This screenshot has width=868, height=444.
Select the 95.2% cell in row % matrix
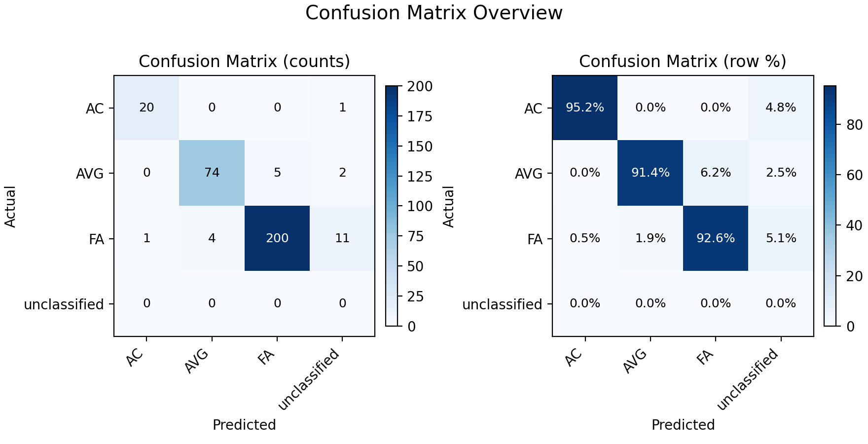pos(585,108)
